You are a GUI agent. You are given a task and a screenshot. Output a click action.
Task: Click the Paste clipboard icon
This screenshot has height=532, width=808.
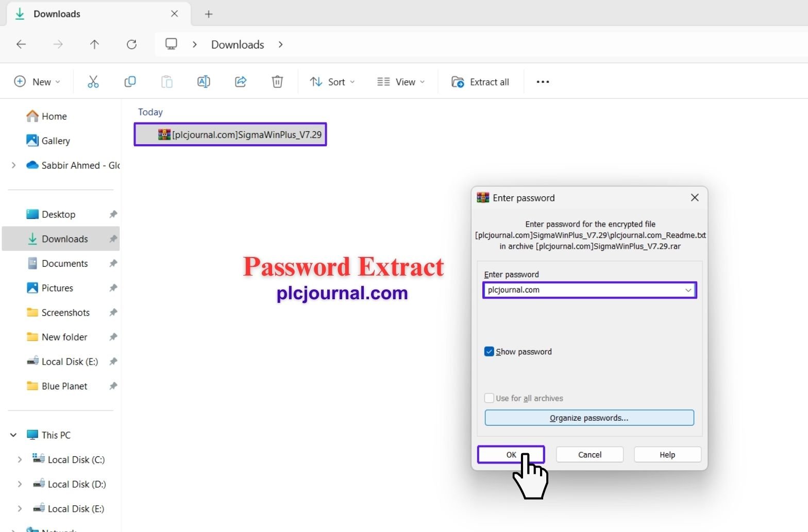coord(167,82)
